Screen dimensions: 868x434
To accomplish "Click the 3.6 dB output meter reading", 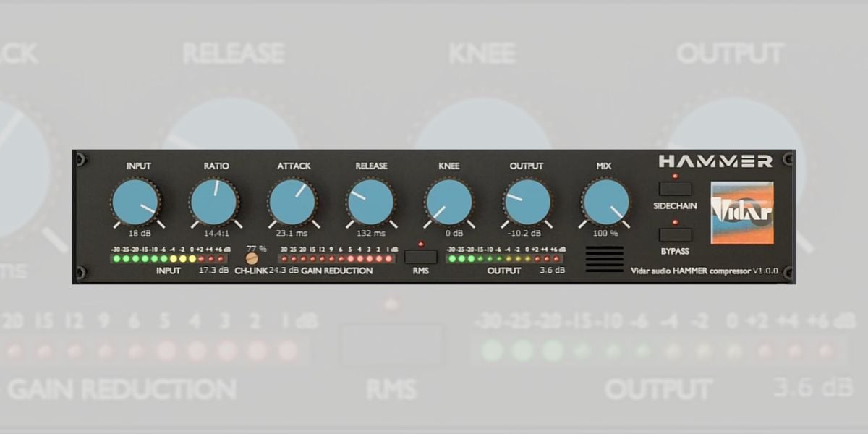I will 553,271.
